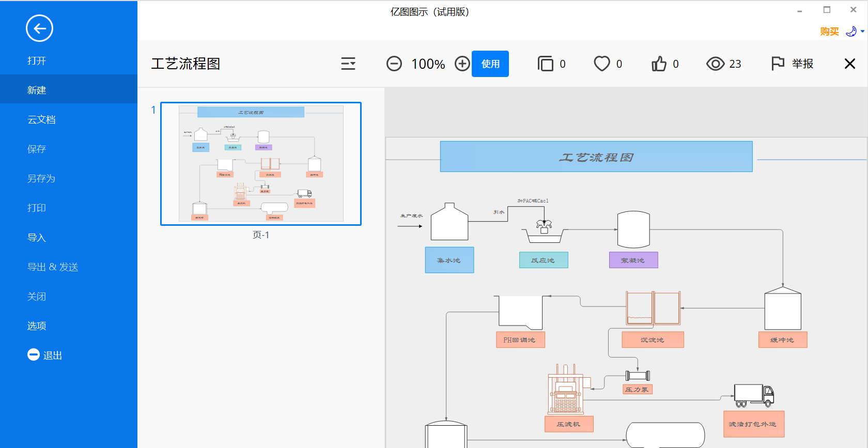Click the 使用 button
The image size is (868, 448).
(490, 64)
